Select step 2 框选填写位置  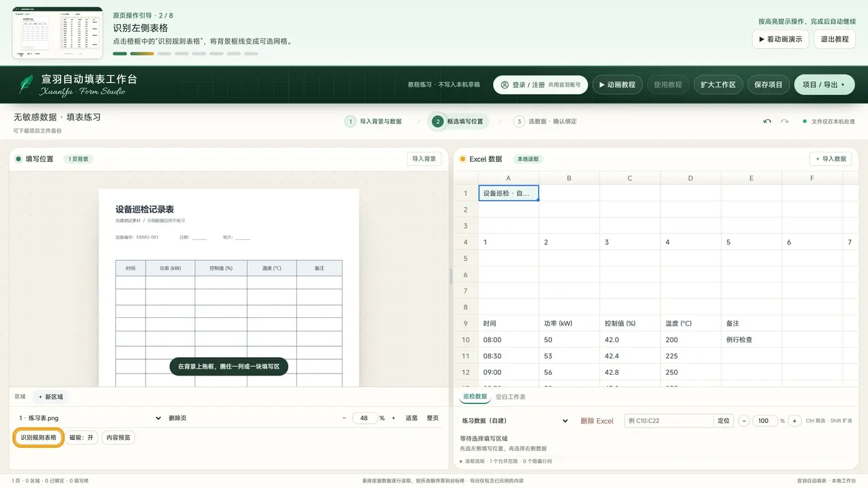[458, 121]
